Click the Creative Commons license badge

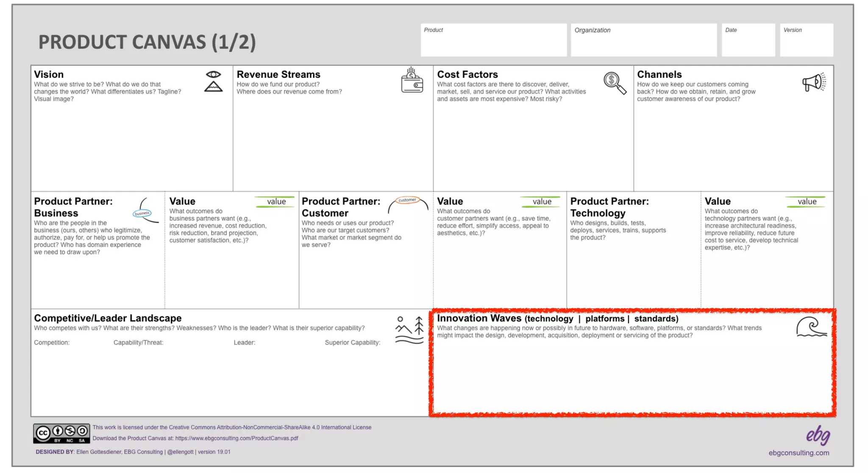pyautogui.click(x=61, y=433)
